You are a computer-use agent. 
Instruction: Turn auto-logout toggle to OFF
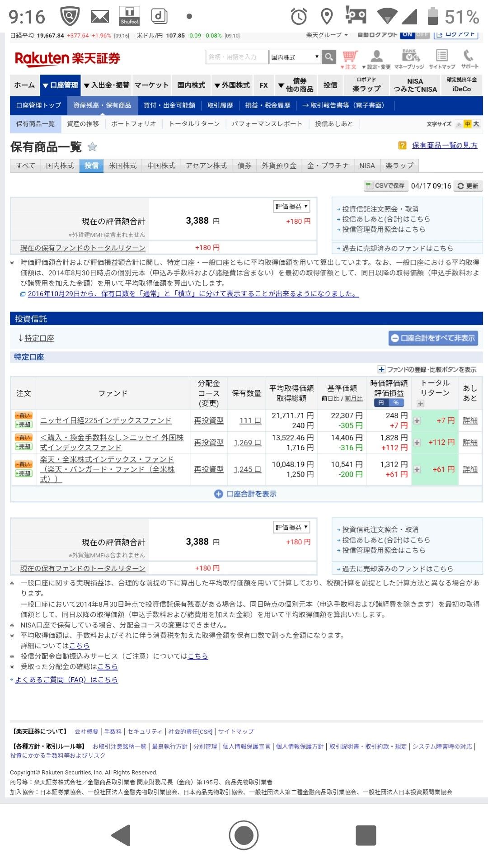click(422, 34)
